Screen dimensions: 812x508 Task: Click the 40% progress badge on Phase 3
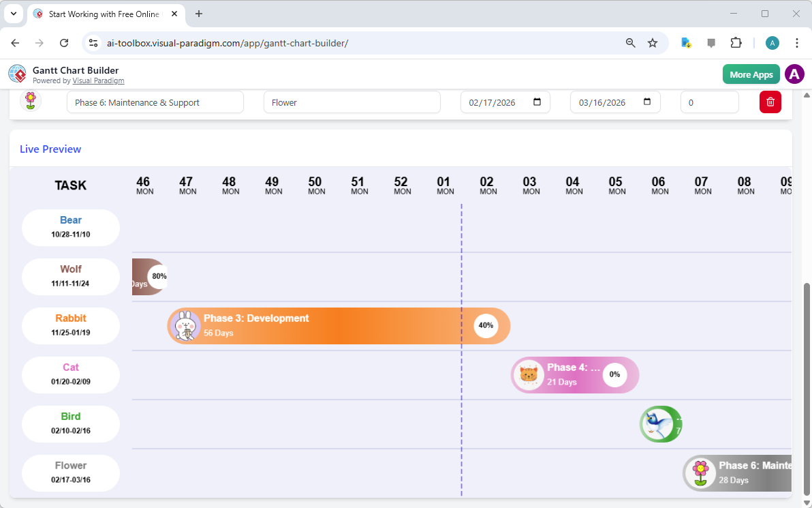(x=486, y=325)
